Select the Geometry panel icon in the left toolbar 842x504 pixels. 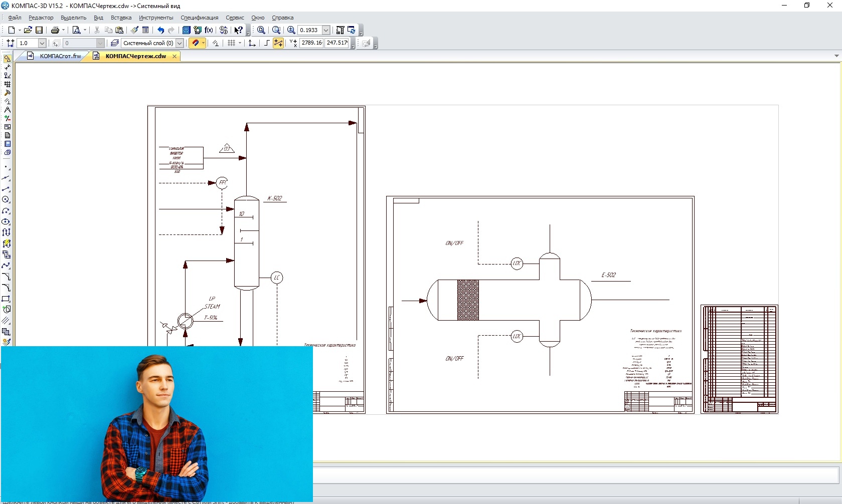click(7, 59)
